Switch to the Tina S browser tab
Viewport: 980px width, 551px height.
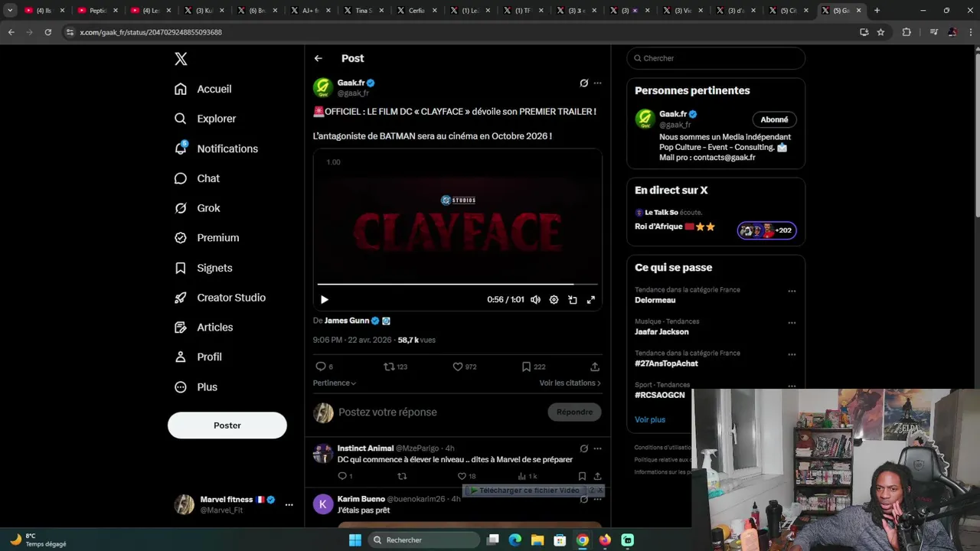click(x=363, y=11)
